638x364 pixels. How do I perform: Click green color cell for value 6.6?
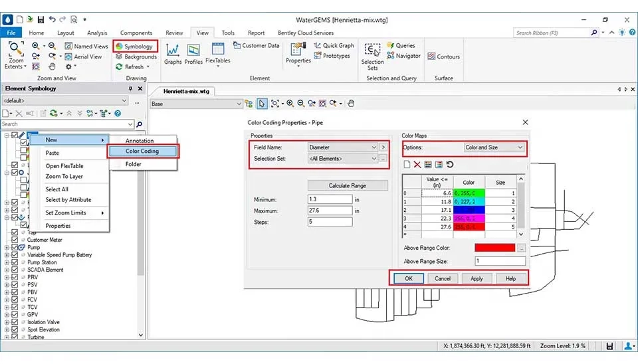pyautogui.click(x=469, y=193)
